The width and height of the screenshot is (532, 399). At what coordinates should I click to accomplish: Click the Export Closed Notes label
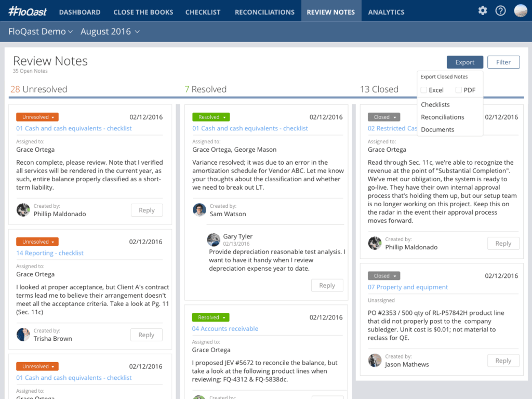444,77
